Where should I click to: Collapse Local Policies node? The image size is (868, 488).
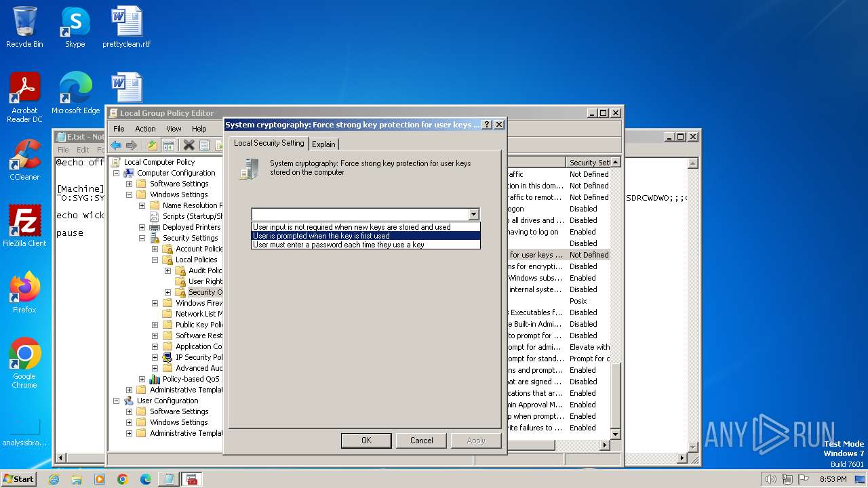click(155, 260)
